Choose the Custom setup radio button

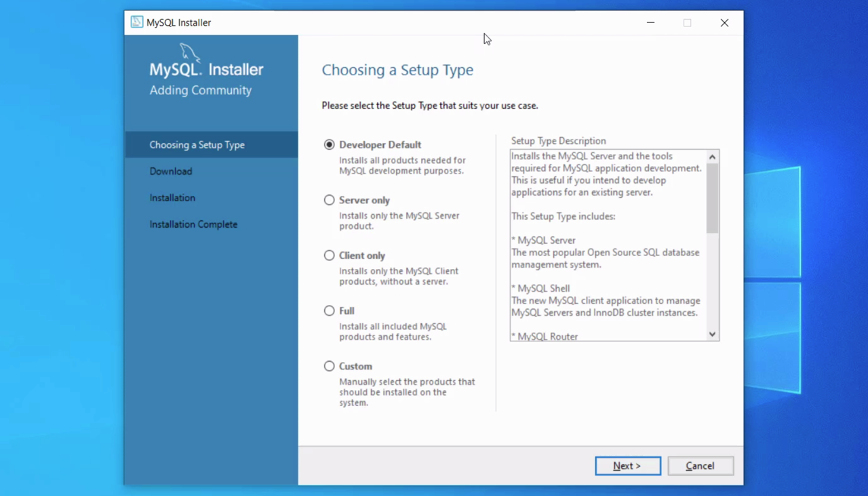point(330,366)
